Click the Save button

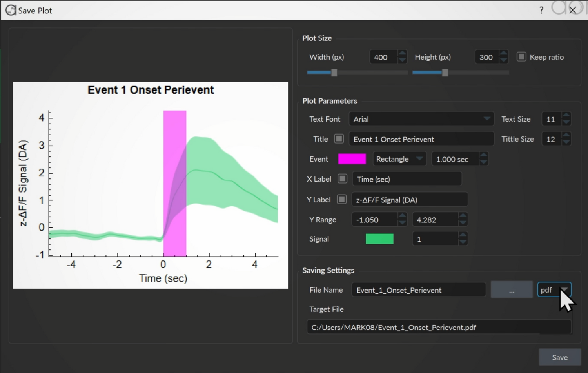[x=560, y=357]
